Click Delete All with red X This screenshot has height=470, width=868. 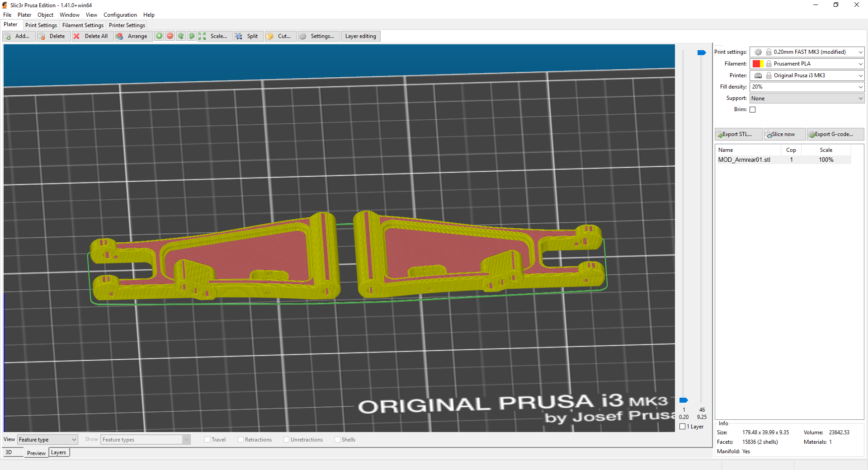pos(92,36)
